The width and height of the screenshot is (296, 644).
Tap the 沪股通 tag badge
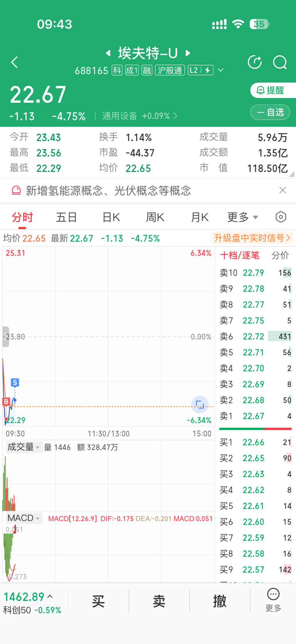(x=170, y=70)
